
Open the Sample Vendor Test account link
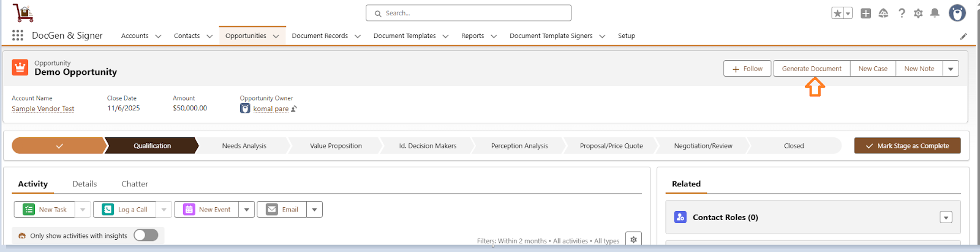tap(43, 109)
